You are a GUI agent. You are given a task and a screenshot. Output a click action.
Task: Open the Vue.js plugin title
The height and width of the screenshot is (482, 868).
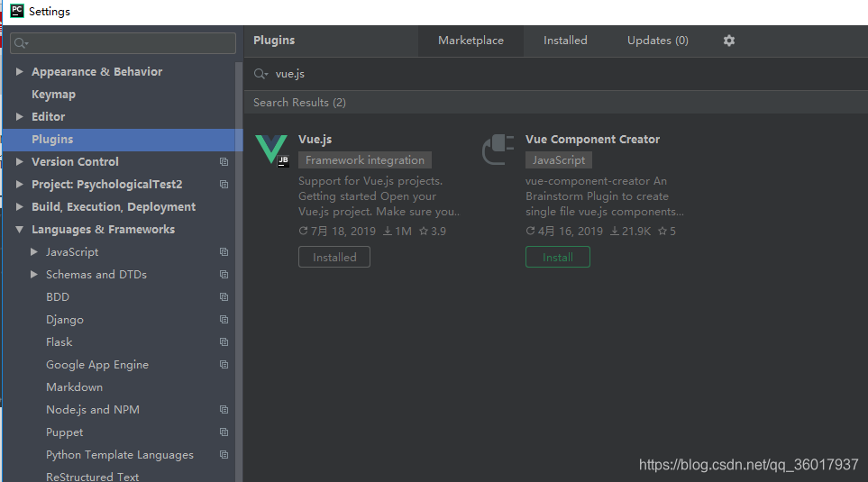coord(315,140)
